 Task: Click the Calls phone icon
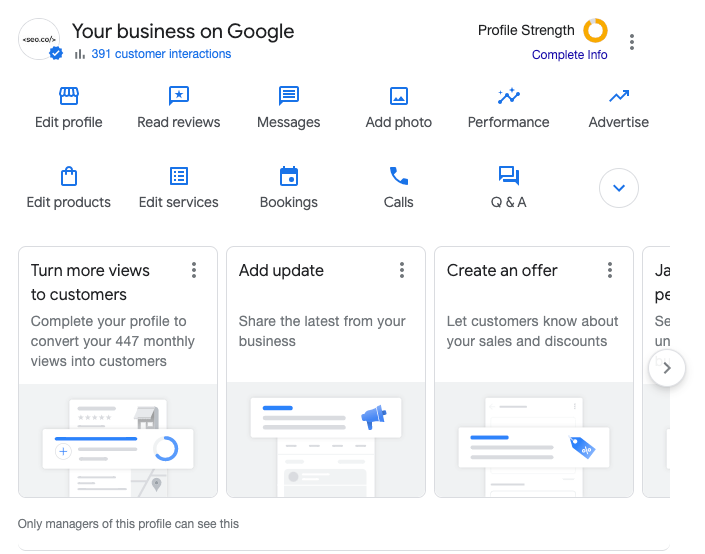pos(399,177)
